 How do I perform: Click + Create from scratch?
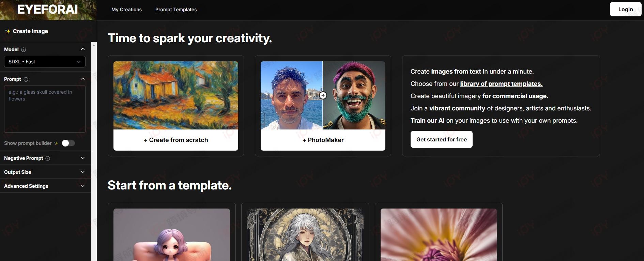(x=176, y=140)
